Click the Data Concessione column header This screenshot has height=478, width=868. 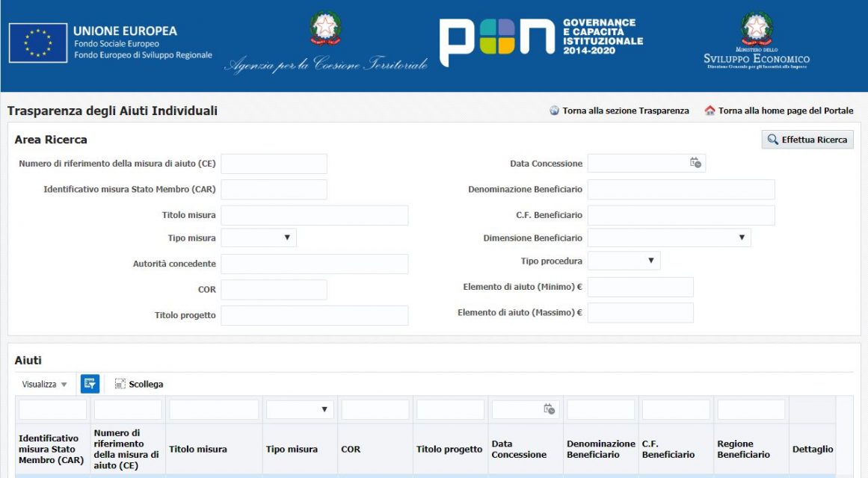click(526, 449)
